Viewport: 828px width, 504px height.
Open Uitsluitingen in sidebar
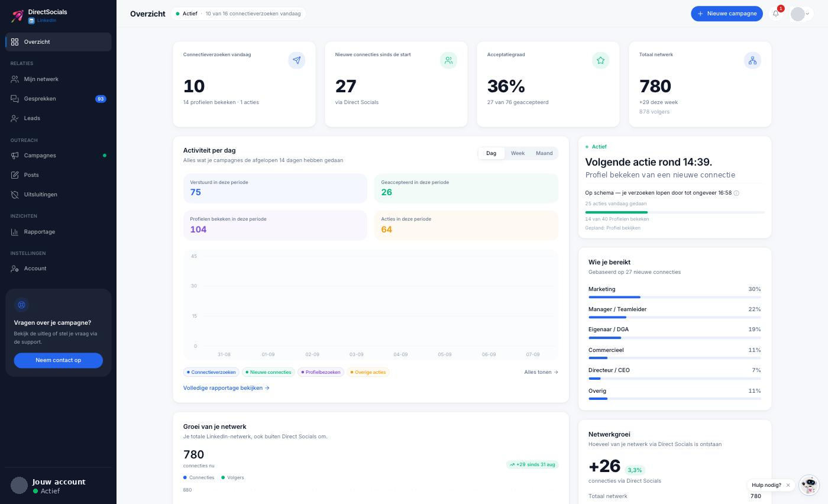coord(59,195)
